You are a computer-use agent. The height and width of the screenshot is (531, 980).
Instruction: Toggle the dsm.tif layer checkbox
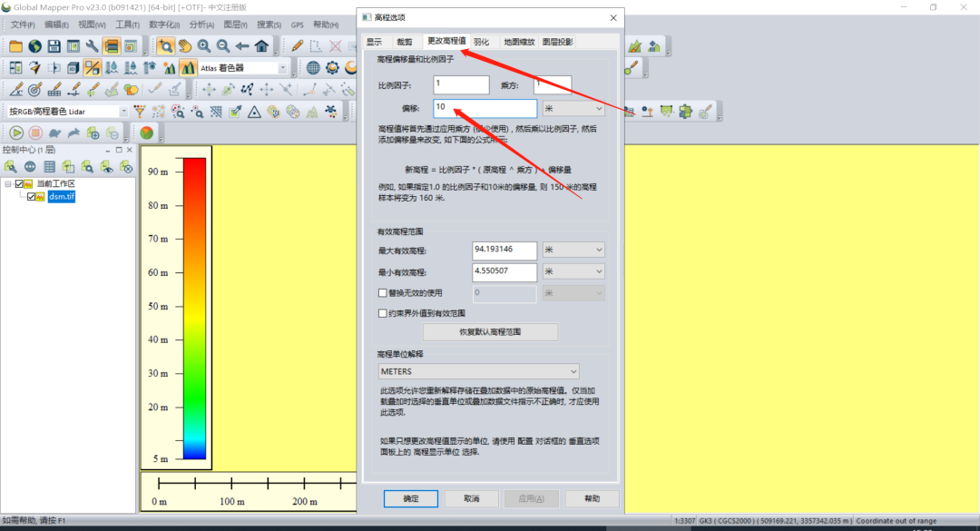(x=31, y=196)
